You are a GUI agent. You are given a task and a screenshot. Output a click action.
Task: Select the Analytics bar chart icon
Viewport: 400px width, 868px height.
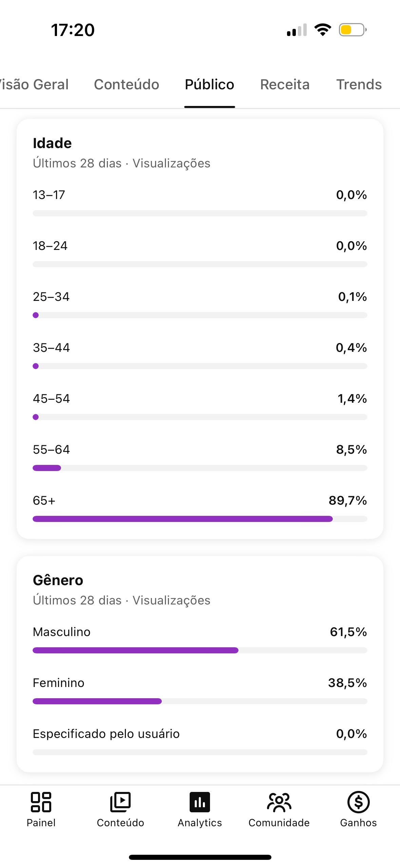[x=199, y=802]
